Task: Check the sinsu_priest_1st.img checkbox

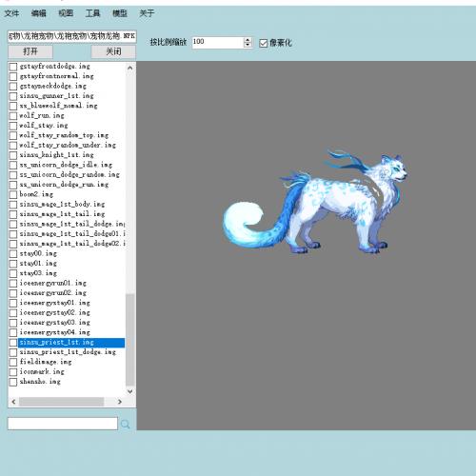Action: (x=13, y=343)
